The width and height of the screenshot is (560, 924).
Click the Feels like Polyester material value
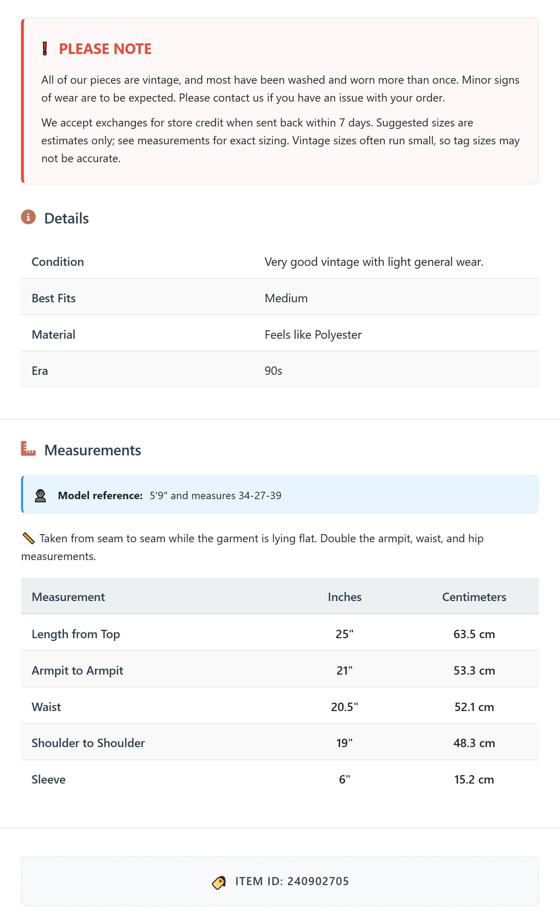(x=313, y=335)
